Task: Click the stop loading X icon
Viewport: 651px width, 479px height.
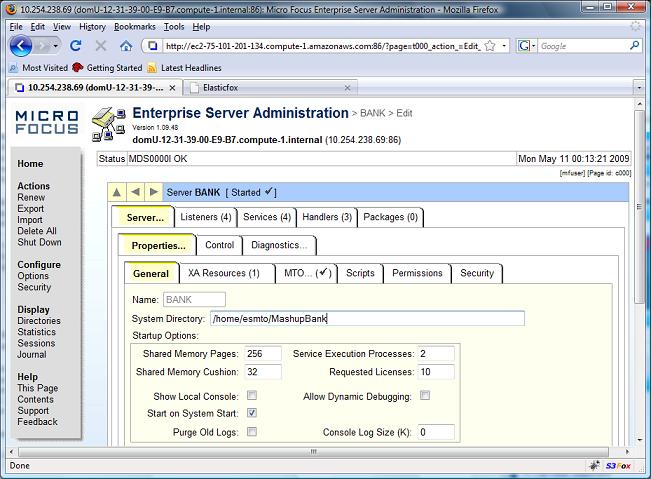Action: pyautogui.click(x=101, y=46)
